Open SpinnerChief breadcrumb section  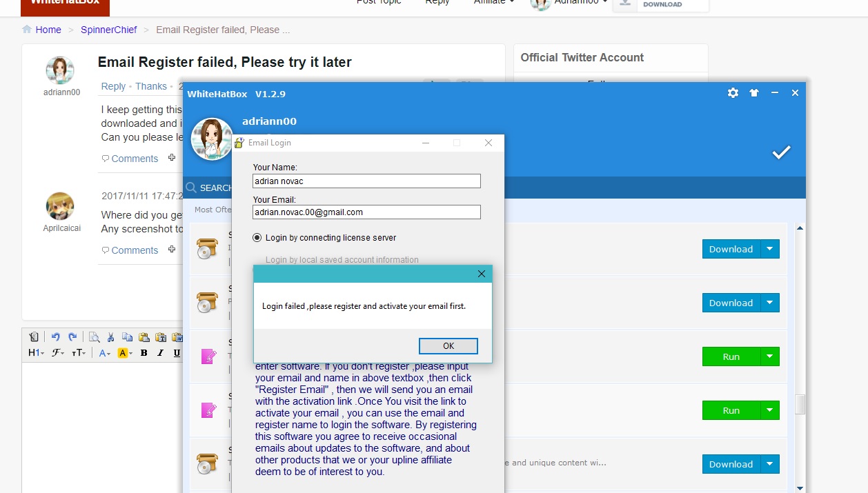click(x=108, y=30)
